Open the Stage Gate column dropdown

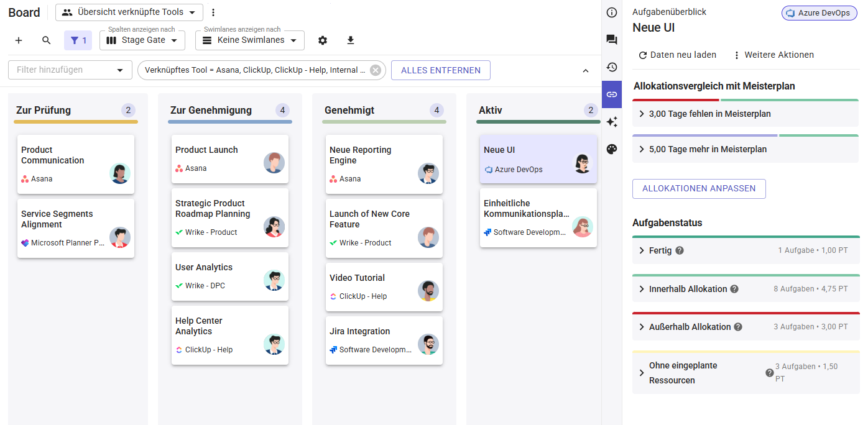(142, 40)
